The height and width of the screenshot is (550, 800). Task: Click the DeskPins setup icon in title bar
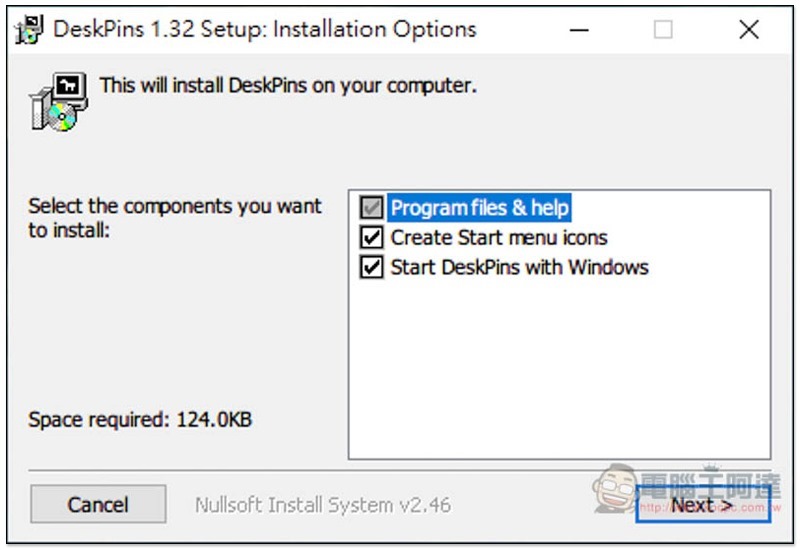pyautogui.click(x=29, y=30)
